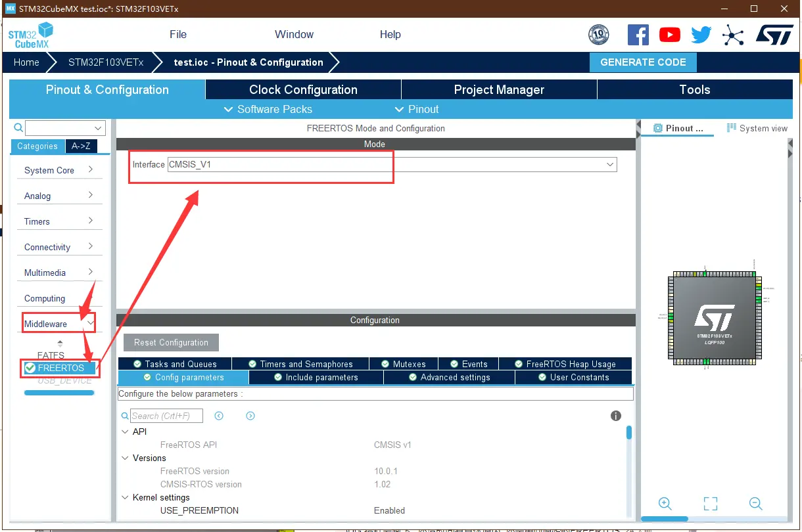Open the Window menu

pyautogui.click(x=294, y=34)
